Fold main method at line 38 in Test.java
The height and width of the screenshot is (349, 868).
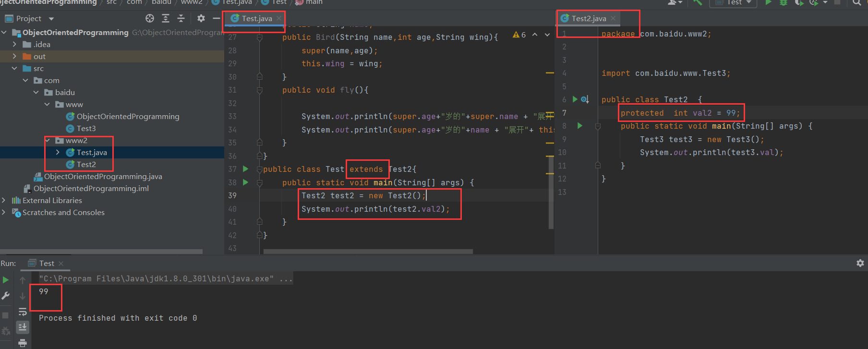pos(259,182)
